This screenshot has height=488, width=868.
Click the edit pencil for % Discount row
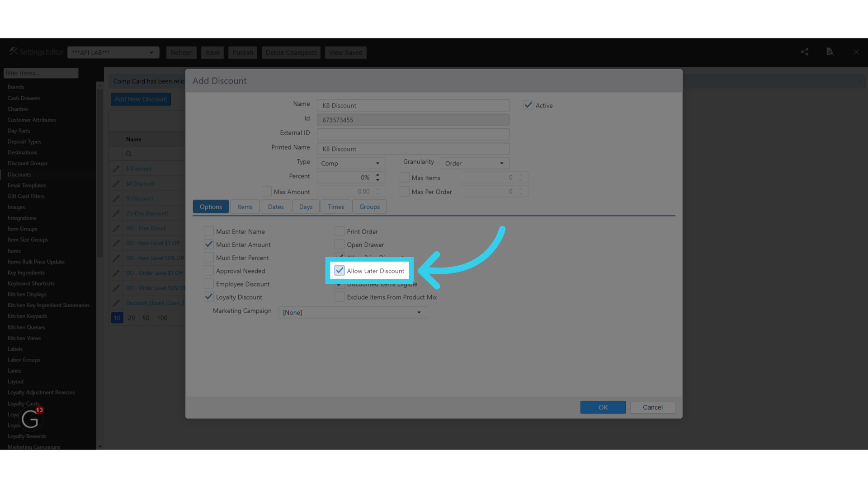point(116,198)
